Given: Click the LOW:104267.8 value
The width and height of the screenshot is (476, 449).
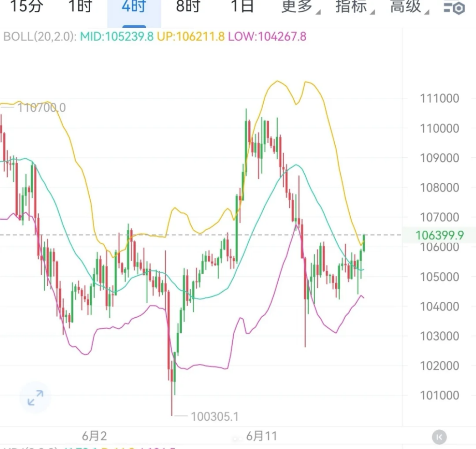Looking at the screenshot, I should [267, 36].
